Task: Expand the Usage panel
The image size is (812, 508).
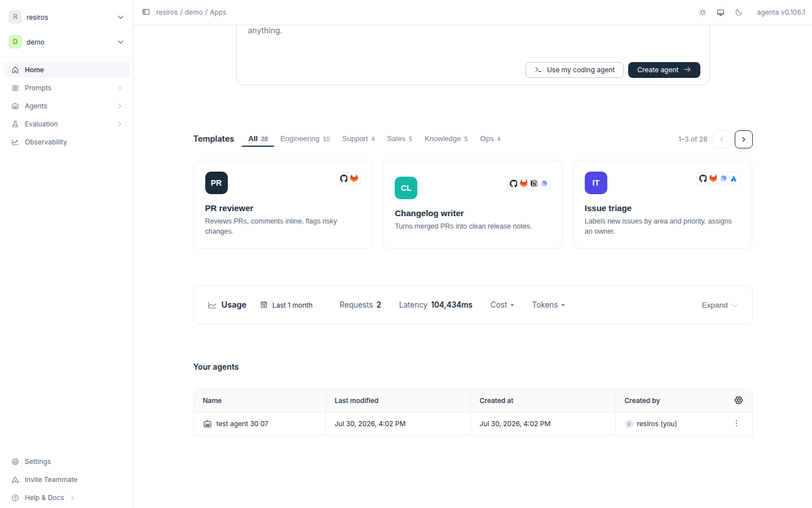Action: (720, 305)
